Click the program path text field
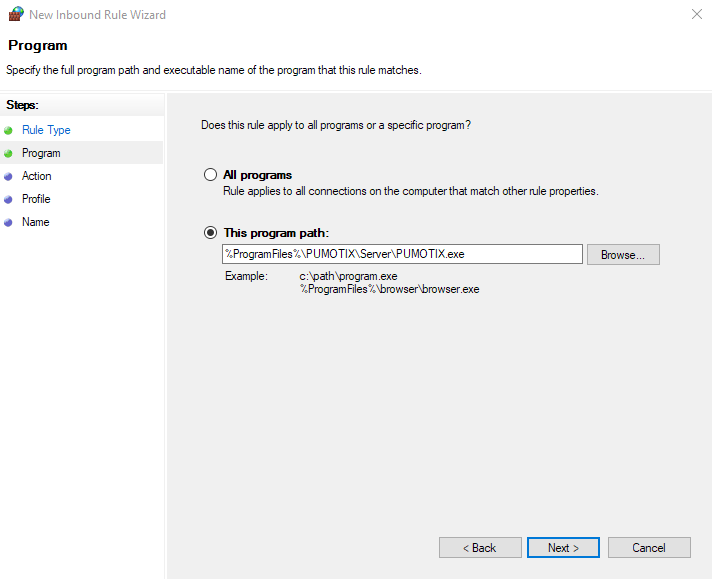Screen dimensions: 712x579 (x=402, y=254)
